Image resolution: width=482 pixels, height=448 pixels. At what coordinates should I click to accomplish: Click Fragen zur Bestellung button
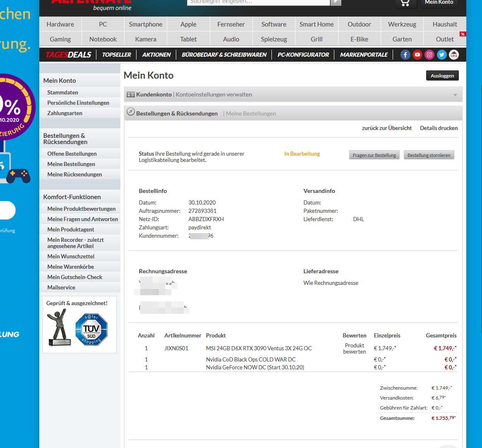(x=374, y=155)
